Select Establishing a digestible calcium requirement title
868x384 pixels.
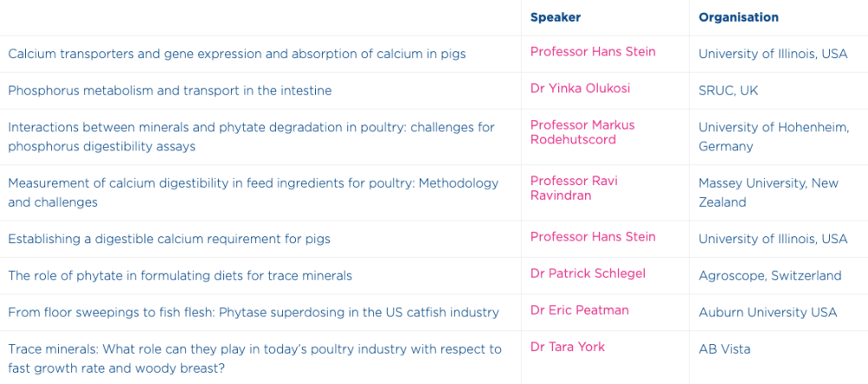click(x=169, y=239)
